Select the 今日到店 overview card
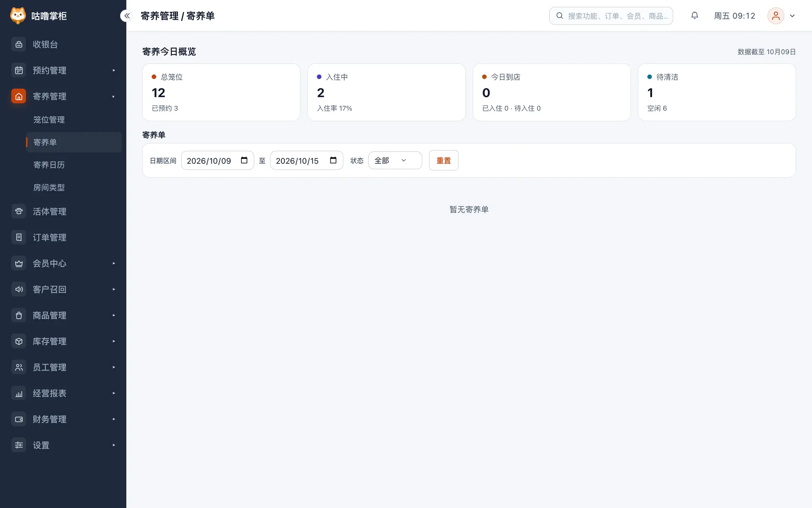Screen dimensions: 812x508 551,92
